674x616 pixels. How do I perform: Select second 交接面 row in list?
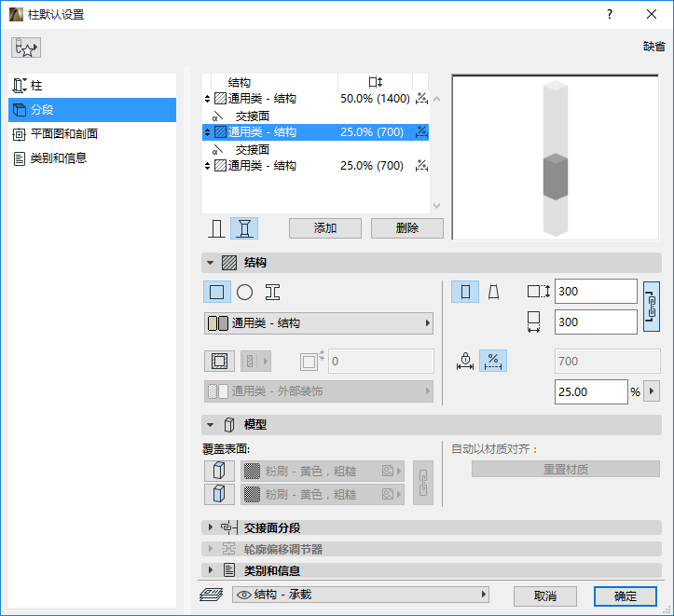coord(315,149)
